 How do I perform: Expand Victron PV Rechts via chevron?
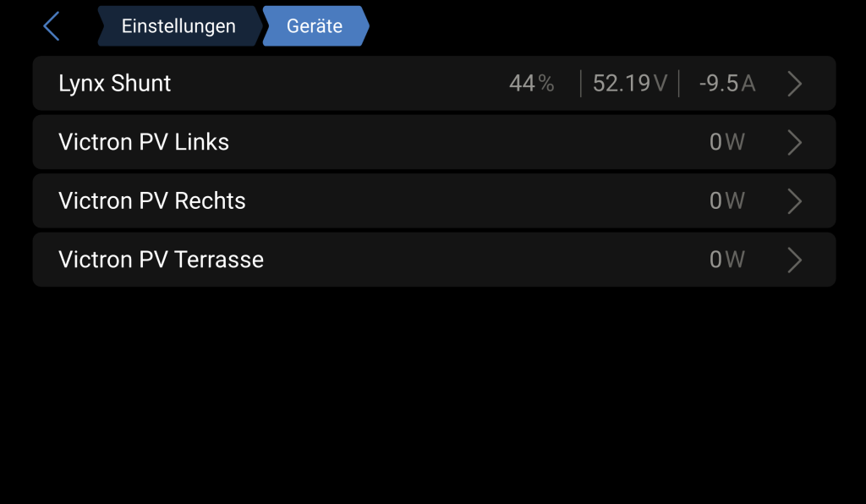pyautogui.click(x=794, y=201)
